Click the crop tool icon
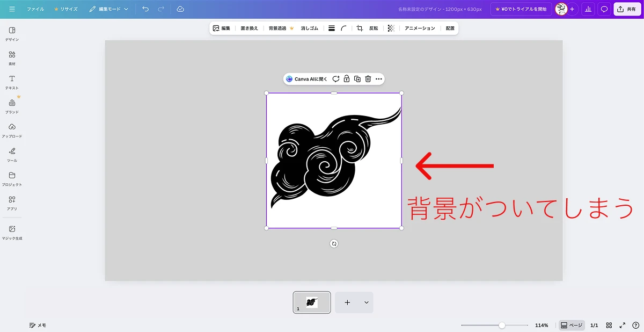This screenshot has width=644, height=332. tap(360, 28)
